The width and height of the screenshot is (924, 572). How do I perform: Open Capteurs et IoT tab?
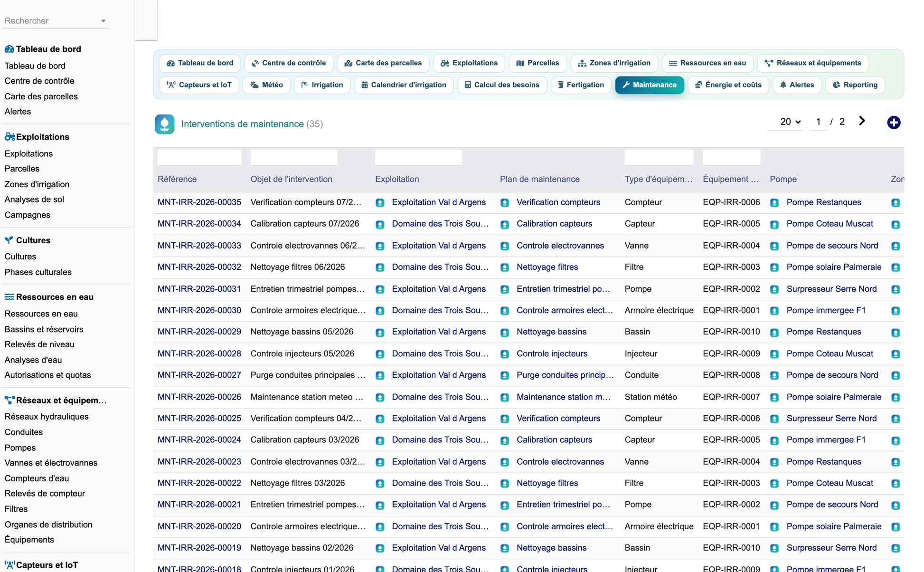click(x=199, y=85)
